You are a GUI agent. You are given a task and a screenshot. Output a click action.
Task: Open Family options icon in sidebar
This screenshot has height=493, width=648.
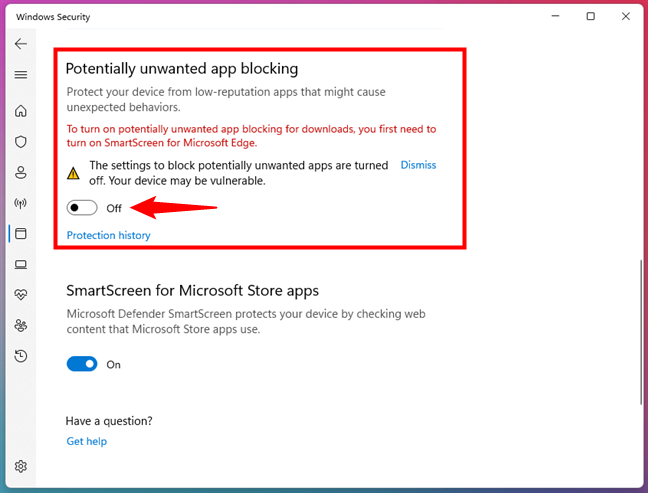pyautogui.click(x=21, y=326)
